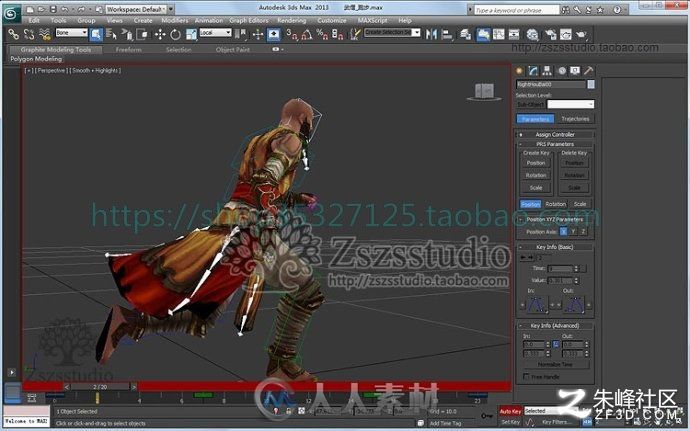690x431 pixels.
Task: Collapse the Position XYZ Parameters rollout
Action: point(555,219)
